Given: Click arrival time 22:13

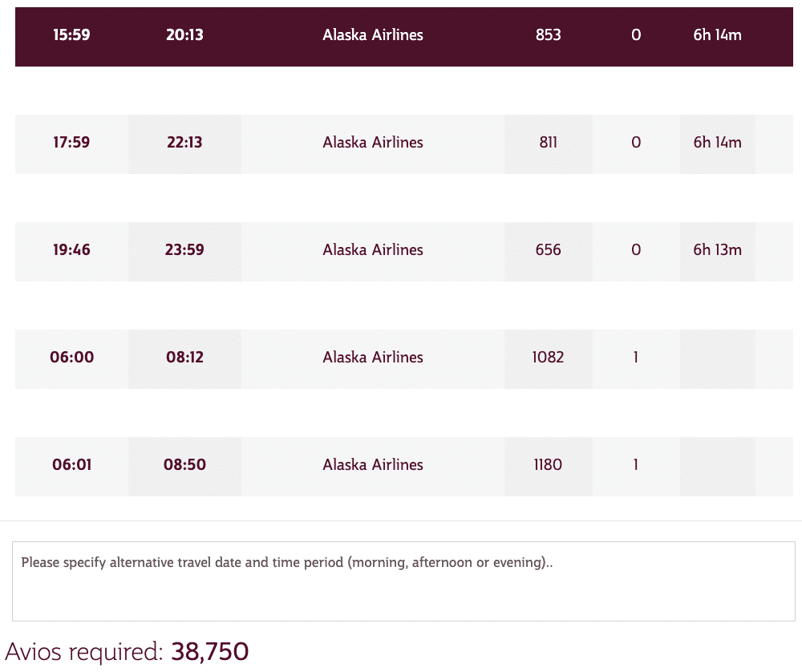Looking at the screenshot, I should click(184, 143).
